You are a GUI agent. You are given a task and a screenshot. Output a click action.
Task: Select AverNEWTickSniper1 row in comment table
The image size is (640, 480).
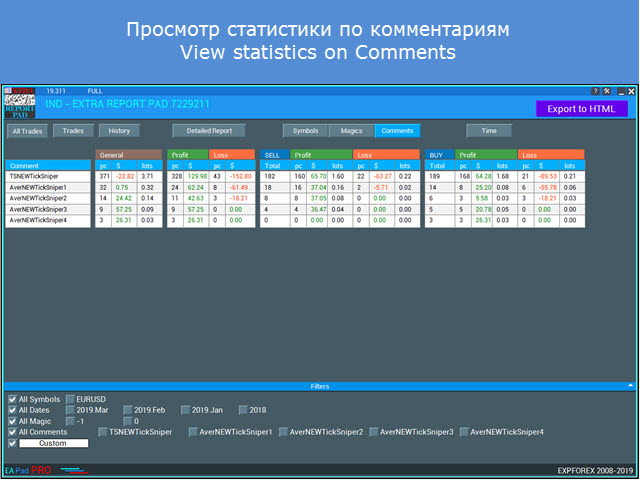coord(48,187)
